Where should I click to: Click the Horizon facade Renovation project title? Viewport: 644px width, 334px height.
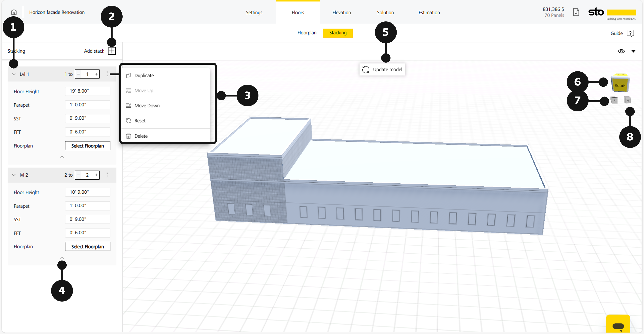57,12
